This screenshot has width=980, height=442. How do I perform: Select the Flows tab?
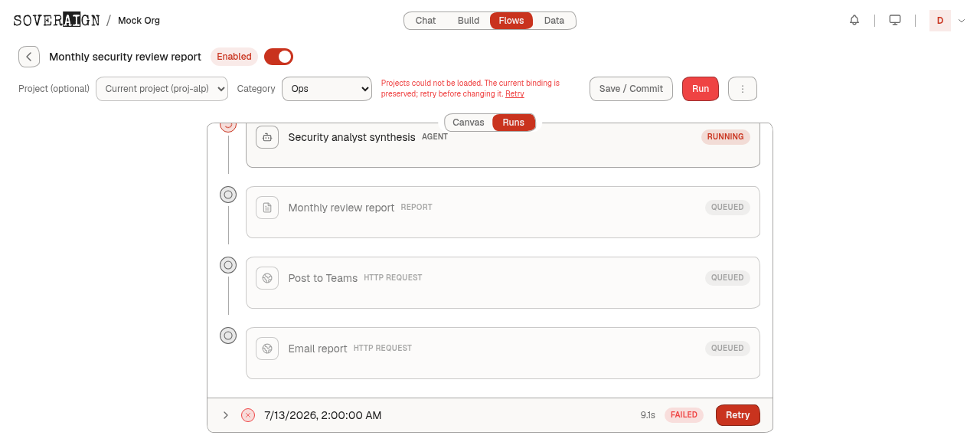click(511, 21)
